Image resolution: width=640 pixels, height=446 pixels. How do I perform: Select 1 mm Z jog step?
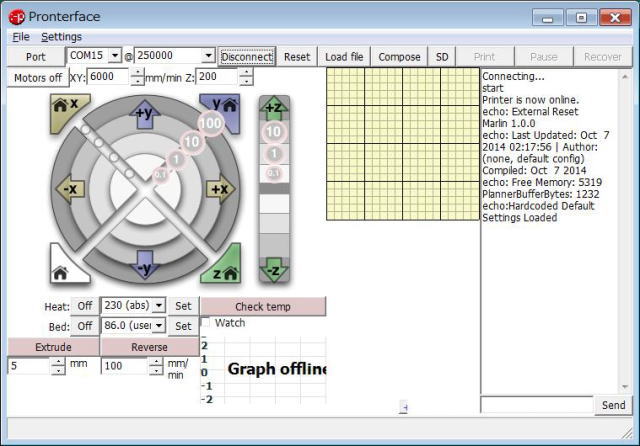[x=274, y=153]
